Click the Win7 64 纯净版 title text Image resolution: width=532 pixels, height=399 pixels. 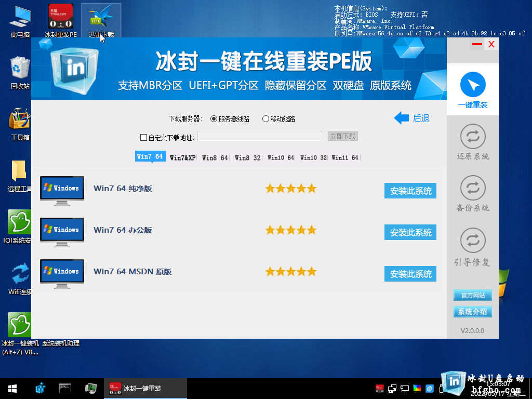[x=123, y=189]
